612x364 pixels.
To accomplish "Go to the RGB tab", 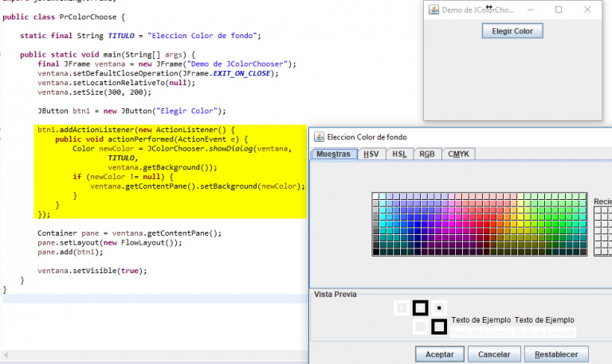I will [427, 154].
